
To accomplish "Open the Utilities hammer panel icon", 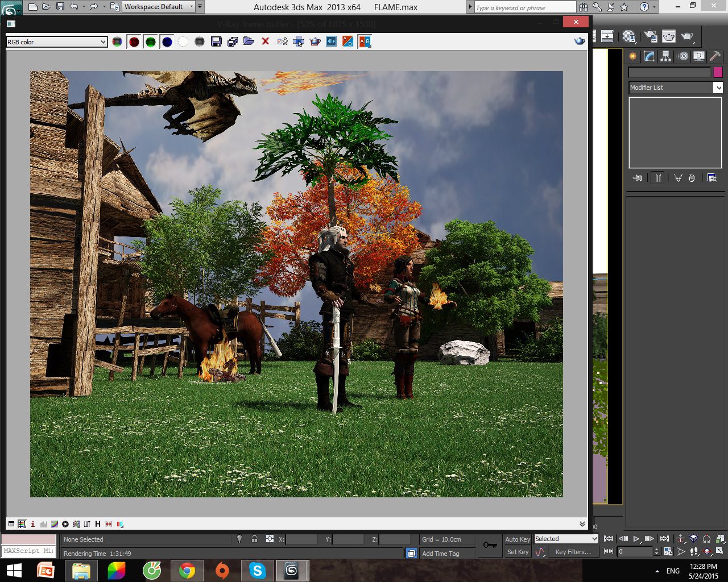I will [x=715, y=56].
